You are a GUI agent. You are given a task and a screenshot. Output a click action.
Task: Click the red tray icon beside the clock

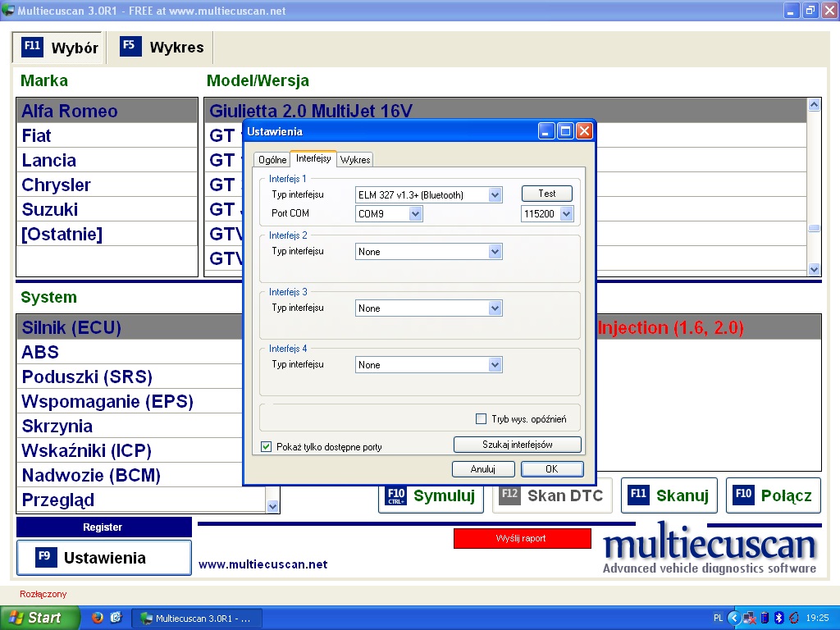tap(794, 618)
